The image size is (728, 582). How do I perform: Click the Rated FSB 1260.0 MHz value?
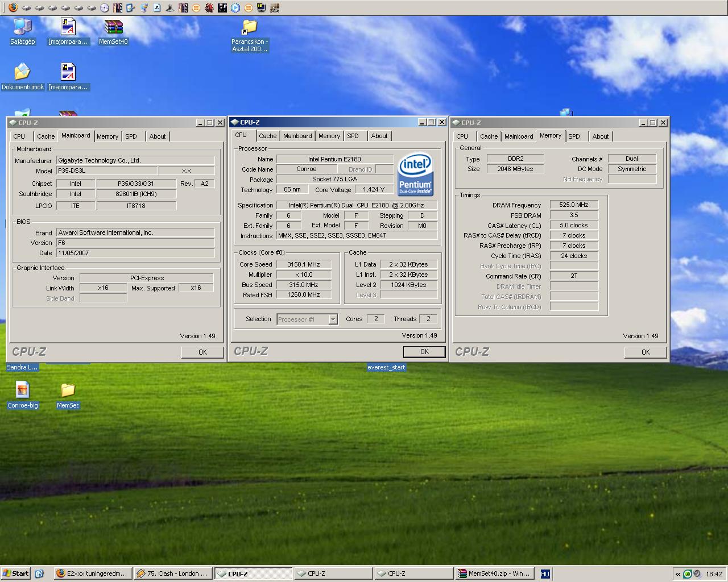304,295
